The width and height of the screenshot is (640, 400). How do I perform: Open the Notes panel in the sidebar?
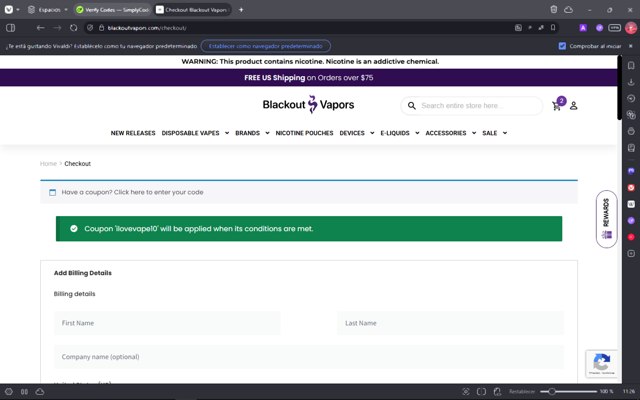coord(631,147)
